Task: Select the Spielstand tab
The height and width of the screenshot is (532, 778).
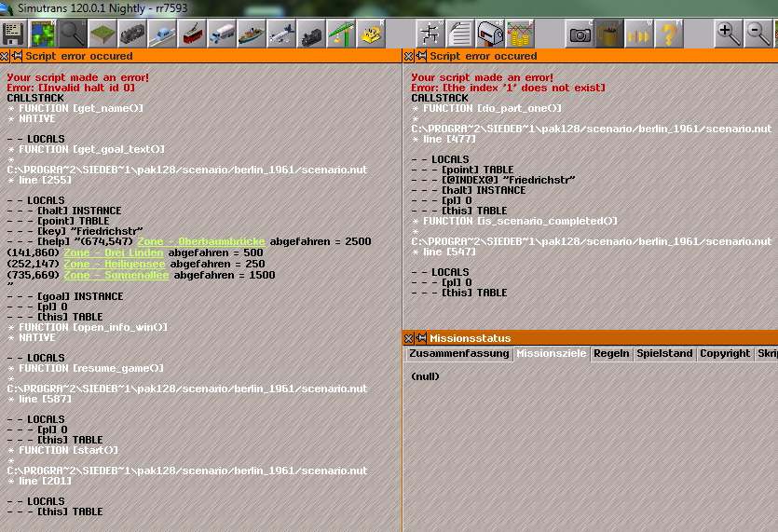Action: click(663, 354)
